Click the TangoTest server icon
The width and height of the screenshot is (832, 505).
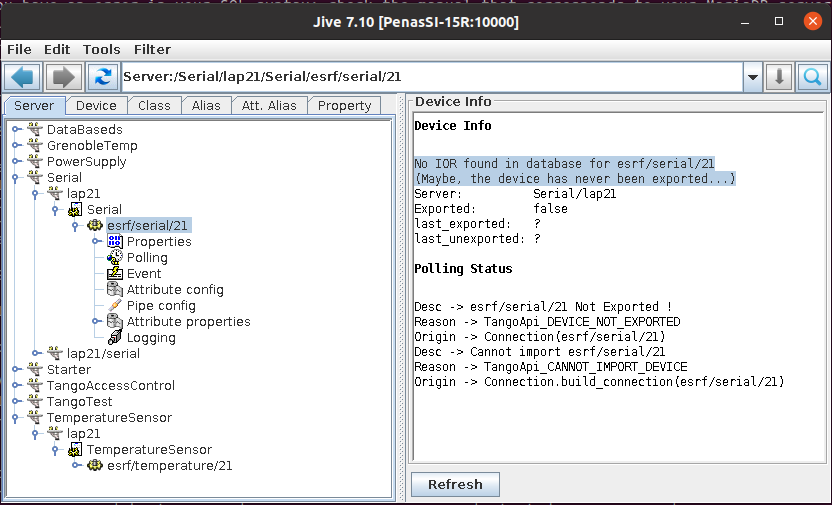[35, 401]
